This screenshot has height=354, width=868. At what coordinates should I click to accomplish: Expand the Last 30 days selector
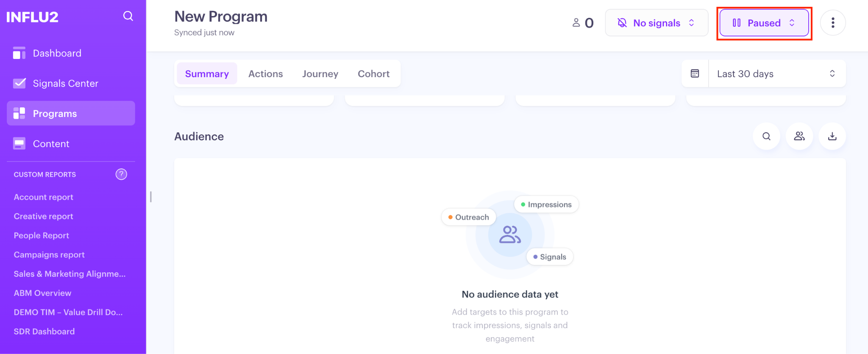[x=776, y=74]
